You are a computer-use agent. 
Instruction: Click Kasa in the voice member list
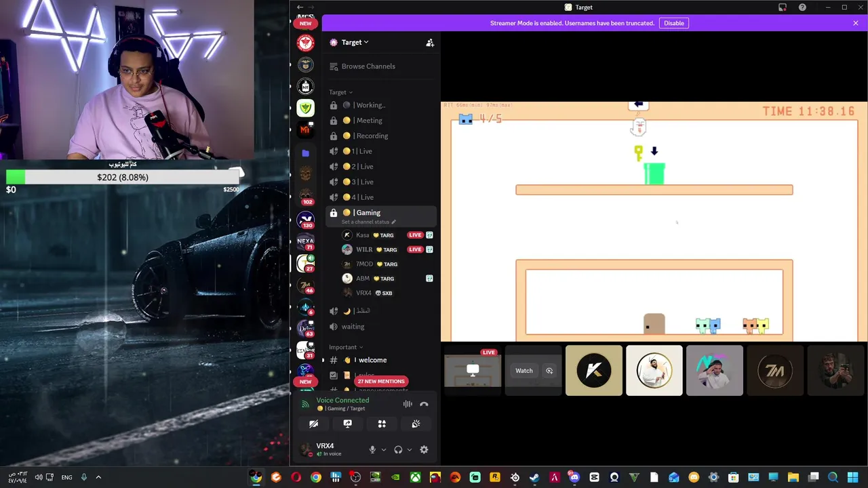[387, 235]
